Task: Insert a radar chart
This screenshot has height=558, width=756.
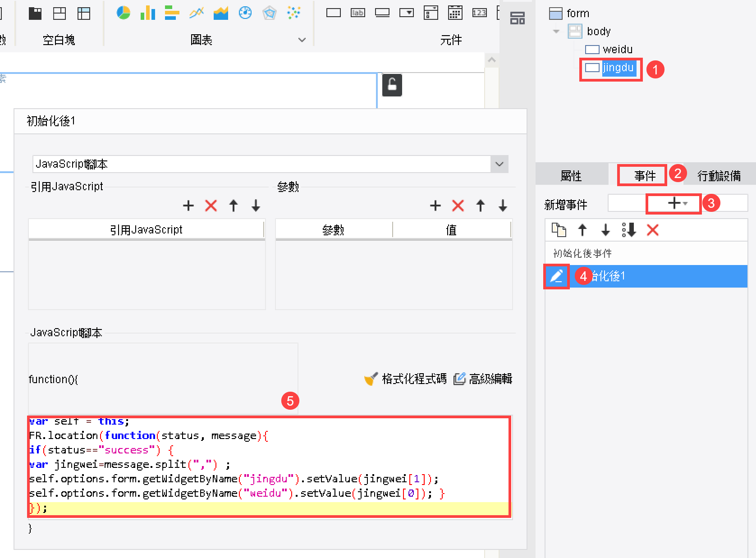Action: [x=269, y=13]
